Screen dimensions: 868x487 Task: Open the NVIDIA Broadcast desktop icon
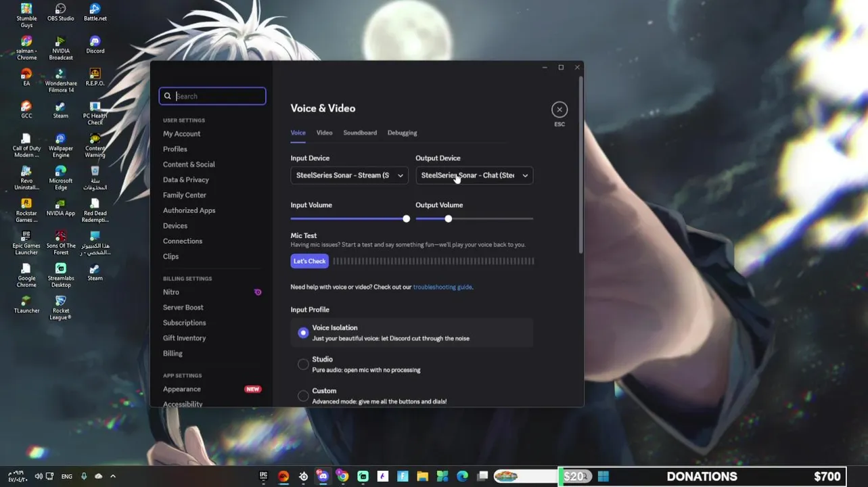60,47
